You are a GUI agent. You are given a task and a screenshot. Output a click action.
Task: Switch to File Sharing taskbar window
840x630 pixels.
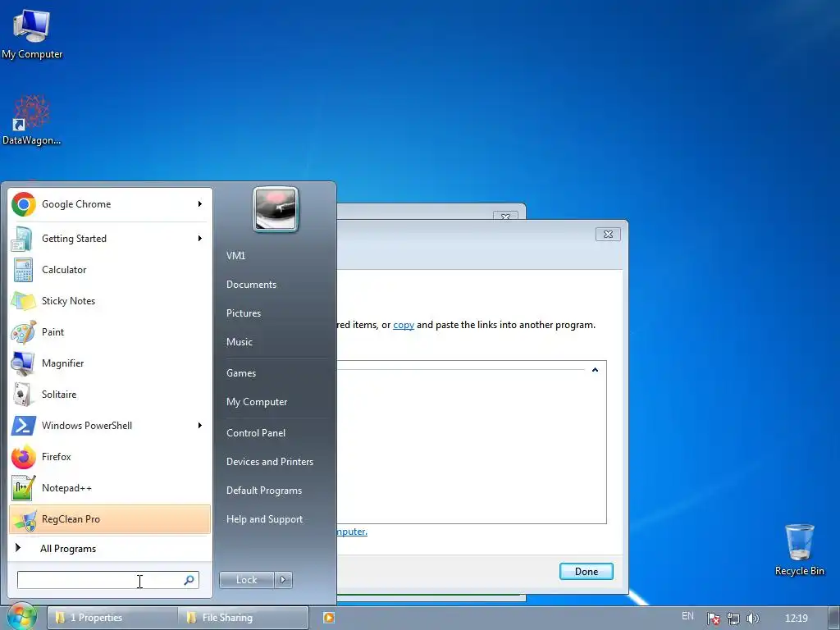point(244,618)
